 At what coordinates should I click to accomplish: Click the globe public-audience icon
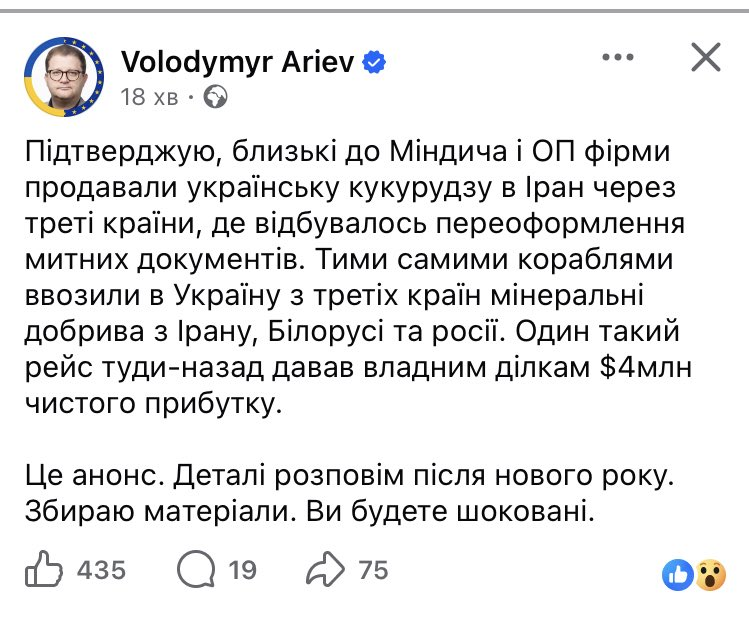coord(215,98)
